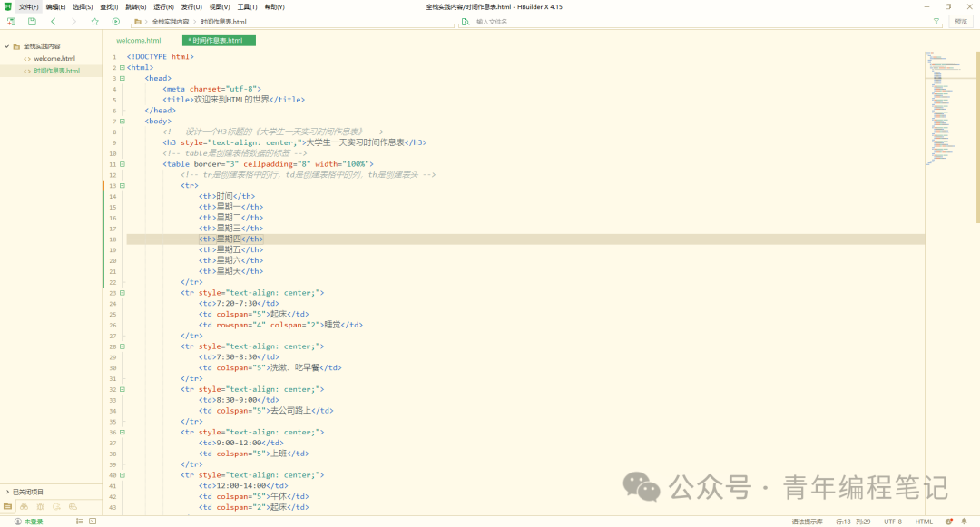Screen dimensions: 980x527
Task: Fold the tr block on line 36
Action: point(122,432)
